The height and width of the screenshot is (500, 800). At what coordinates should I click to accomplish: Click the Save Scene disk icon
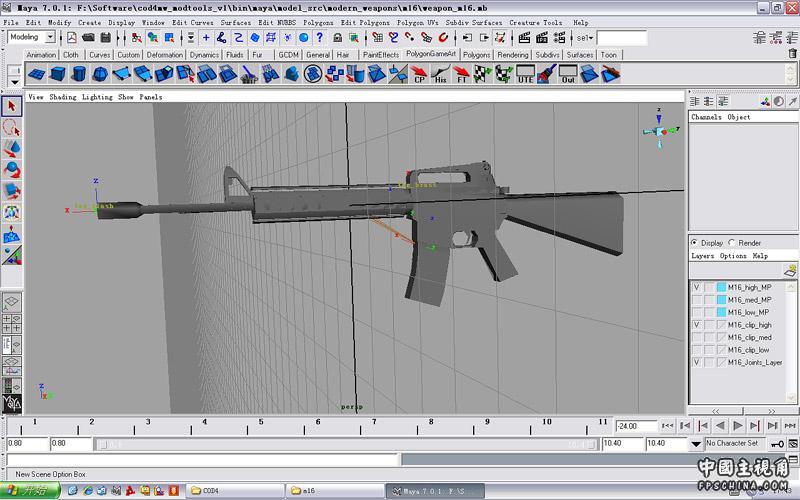(x=106, y=38)
